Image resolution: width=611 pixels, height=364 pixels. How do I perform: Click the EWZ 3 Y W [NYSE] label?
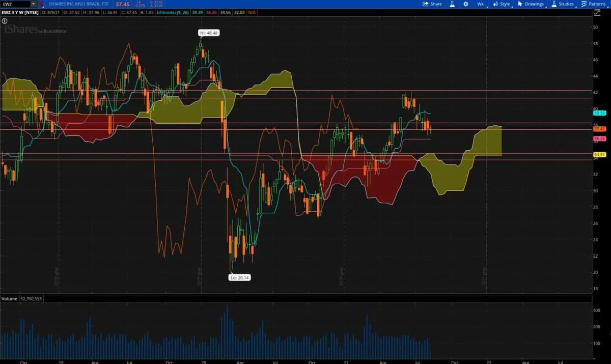[x=20, y=12]
